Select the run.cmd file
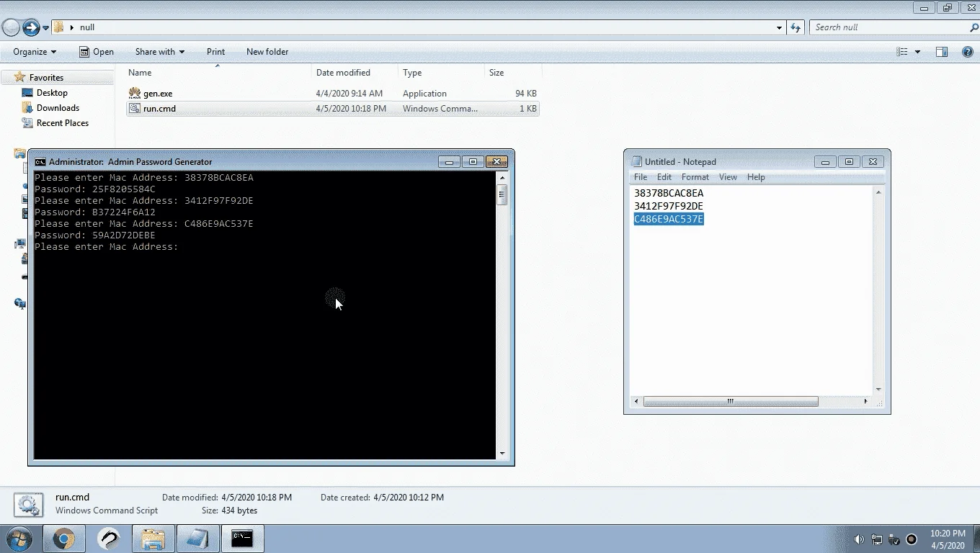 (x=332, y=109)
